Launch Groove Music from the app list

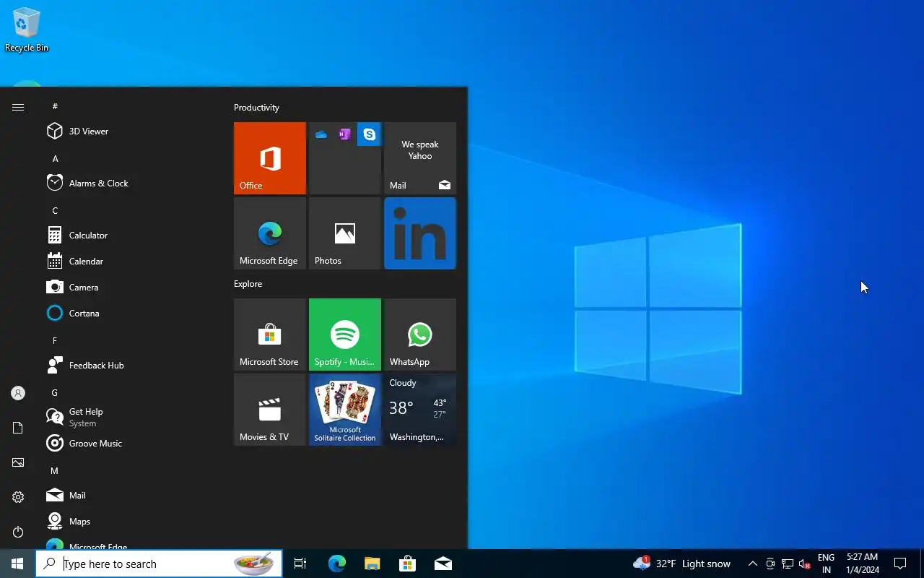tap(130, 444)
